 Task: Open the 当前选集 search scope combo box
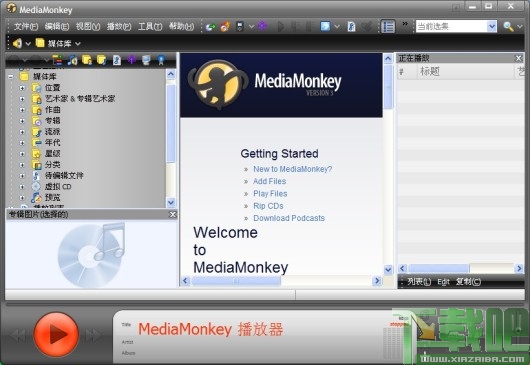pyautogui.click(x=456, y=26)
